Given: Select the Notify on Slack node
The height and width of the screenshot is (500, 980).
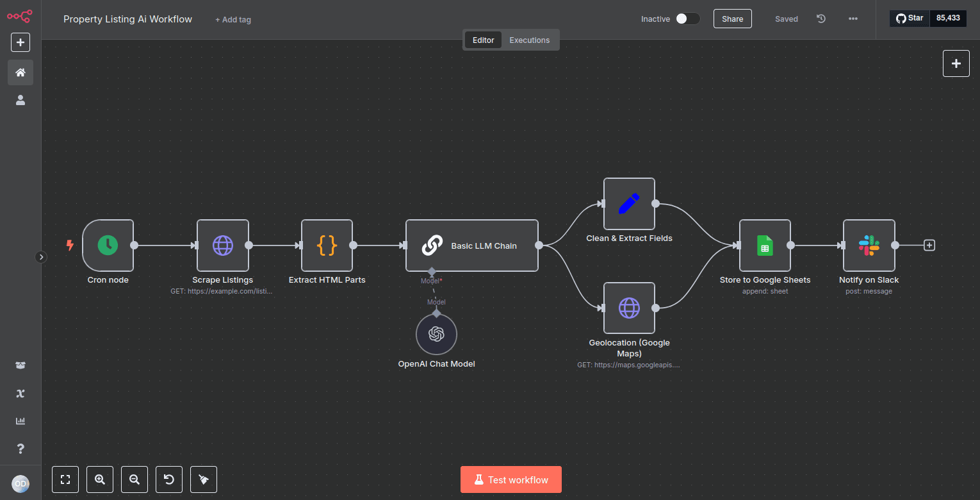Looking at the screenshot, I should (x=869, y=245).
